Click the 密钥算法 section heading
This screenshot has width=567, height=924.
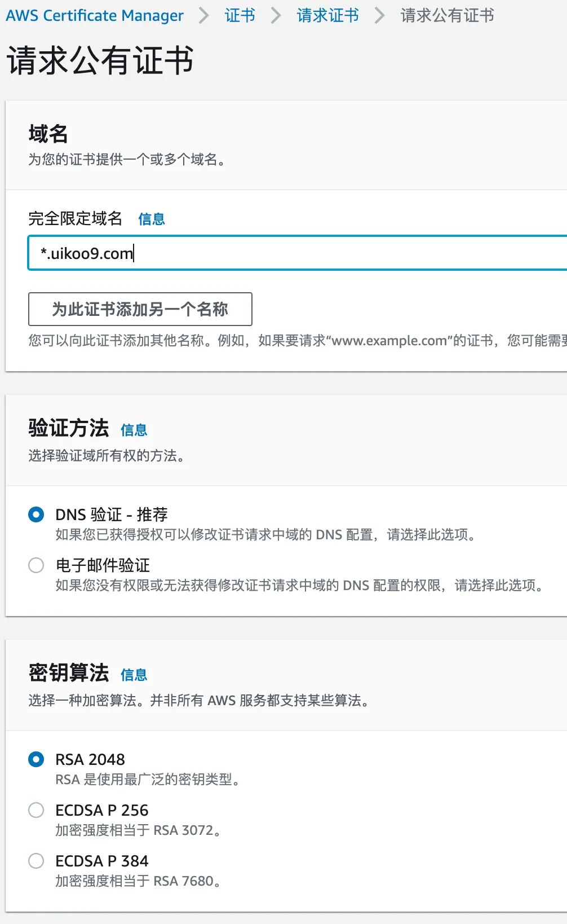[68, 673]
